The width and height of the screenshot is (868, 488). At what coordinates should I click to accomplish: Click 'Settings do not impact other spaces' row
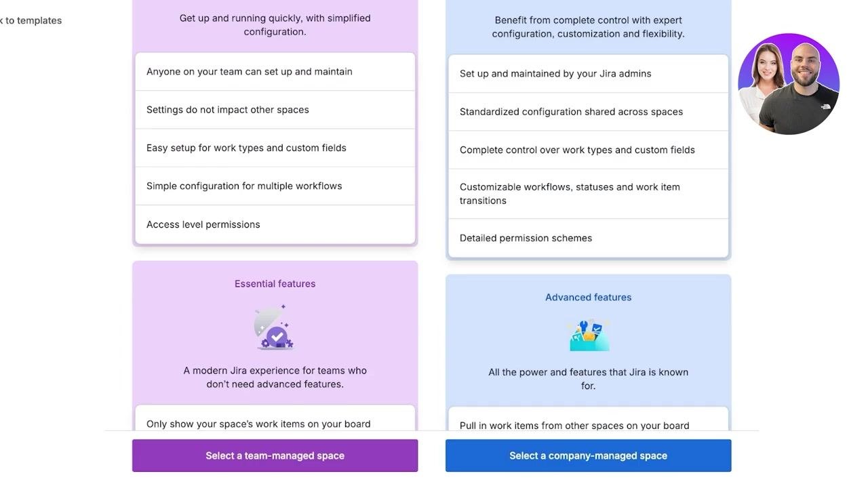point(275,110)
